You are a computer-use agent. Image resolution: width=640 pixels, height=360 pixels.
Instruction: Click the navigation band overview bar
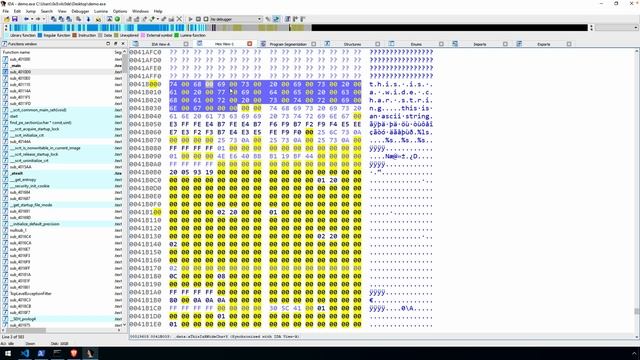click(298, 28)
